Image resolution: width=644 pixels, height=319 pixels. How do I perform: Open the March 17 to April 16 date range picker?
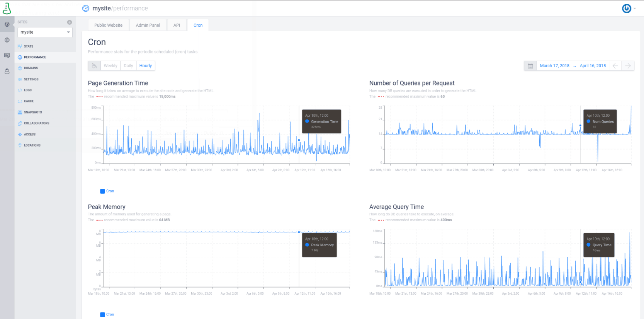pos(573,66)
